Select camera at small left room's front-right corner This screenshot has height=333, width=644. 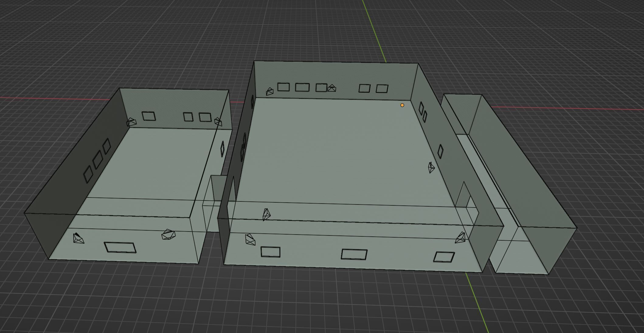pyautogui.click(x=168, y=235)
